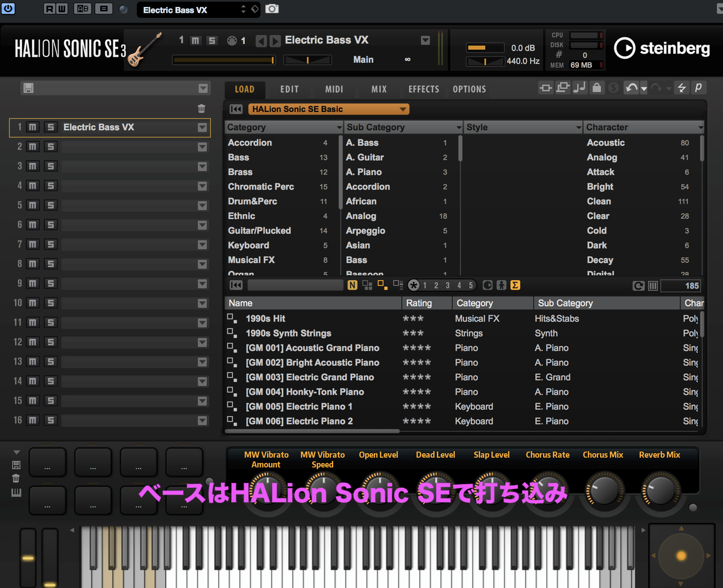This screenshot has height=588, width=723.
Task: Click the MIDI port connector icon
Action: pyautogui.click(x=232, y=40)
